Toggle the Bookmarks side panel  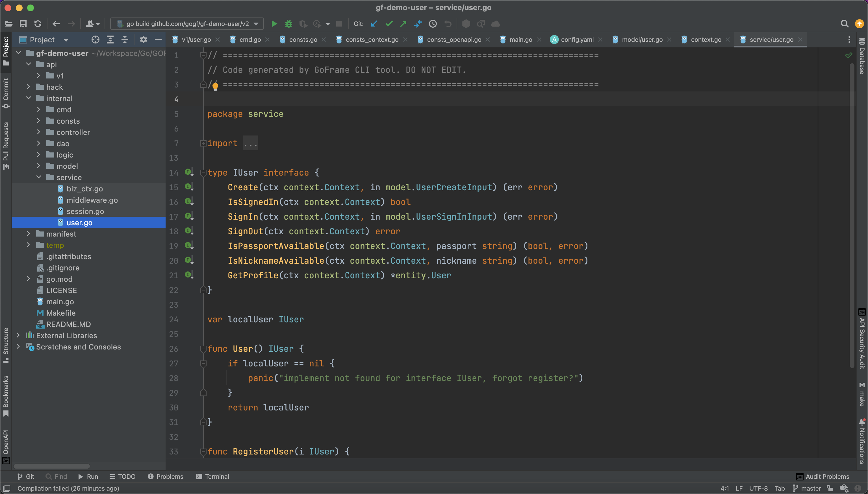[6, 395]
